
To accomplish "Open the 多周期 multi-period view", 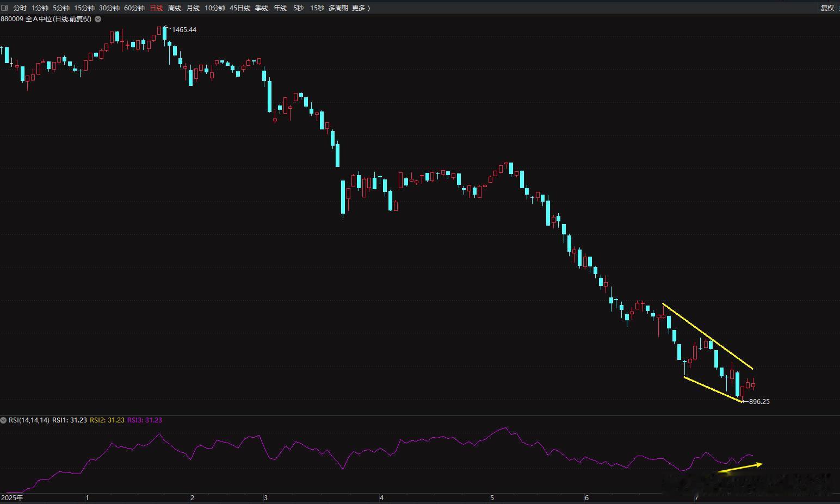I will tap(338, 8).
